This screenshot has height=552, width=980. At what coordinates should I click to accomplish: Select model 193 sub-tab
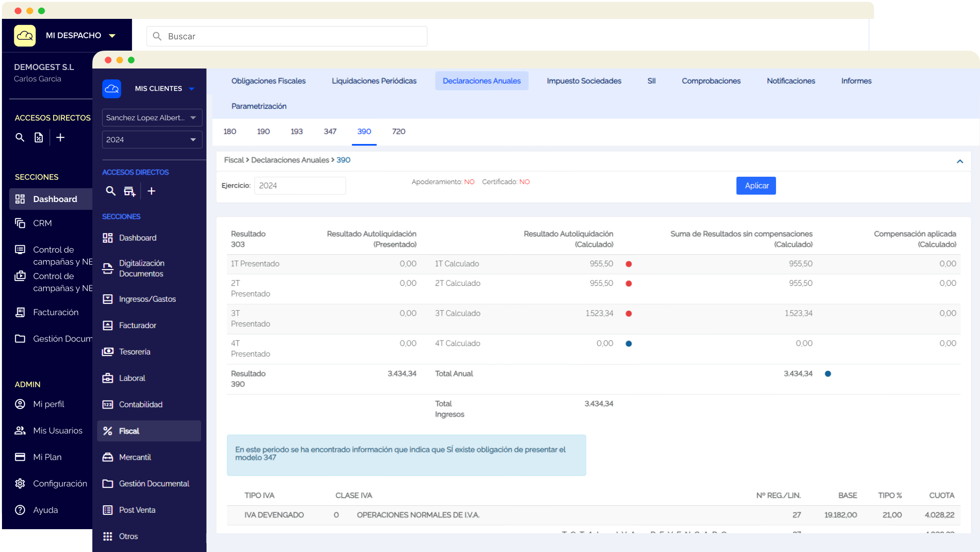click(x=296, y=132)
